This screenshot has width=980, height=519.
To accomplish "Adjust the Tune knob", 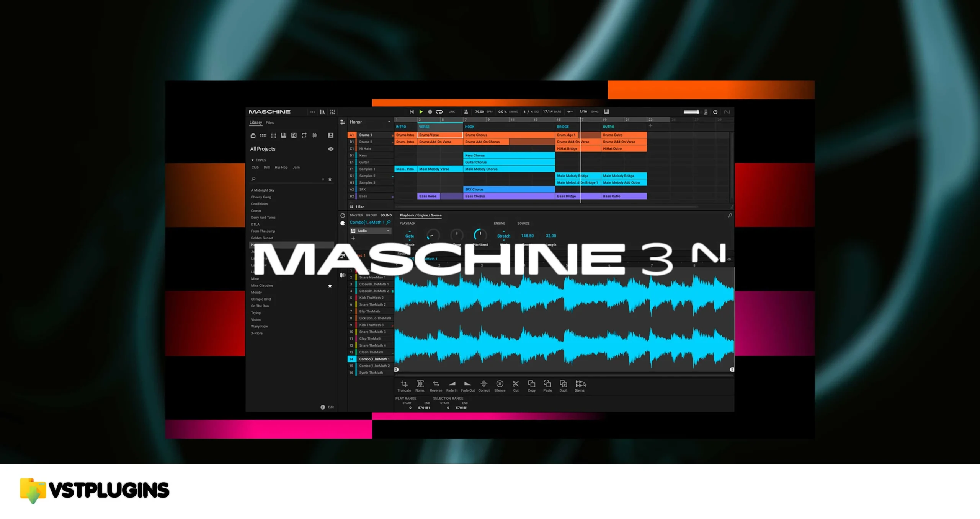I will [x=457, y=235].
